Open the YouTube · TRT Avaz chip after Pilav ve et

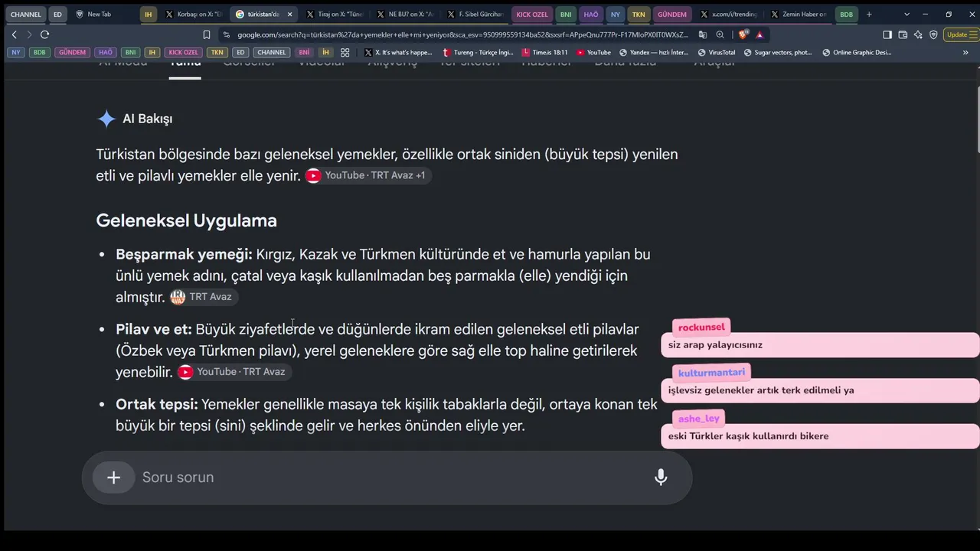[234, 372]
